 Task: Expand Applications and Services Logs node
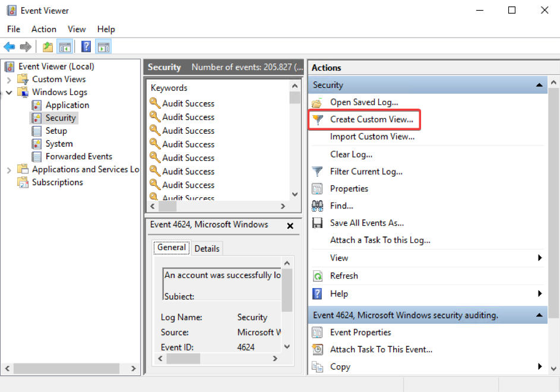[9, 170]
